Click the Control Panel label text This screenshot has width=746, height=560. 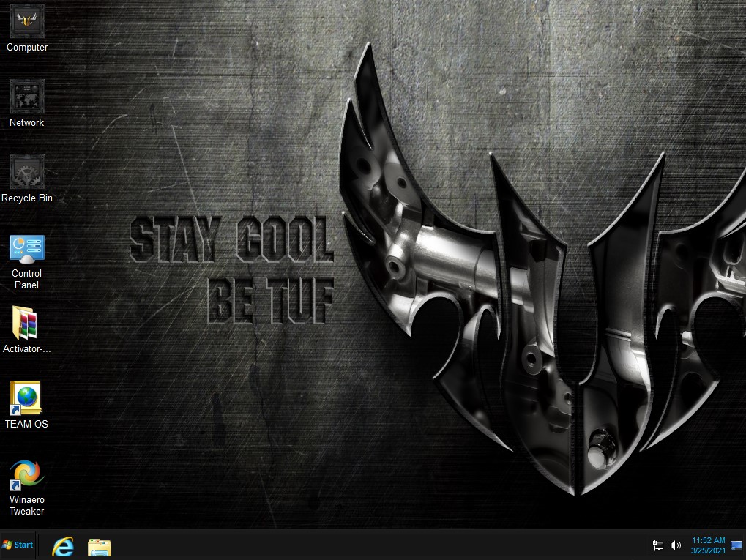[26, 280]
